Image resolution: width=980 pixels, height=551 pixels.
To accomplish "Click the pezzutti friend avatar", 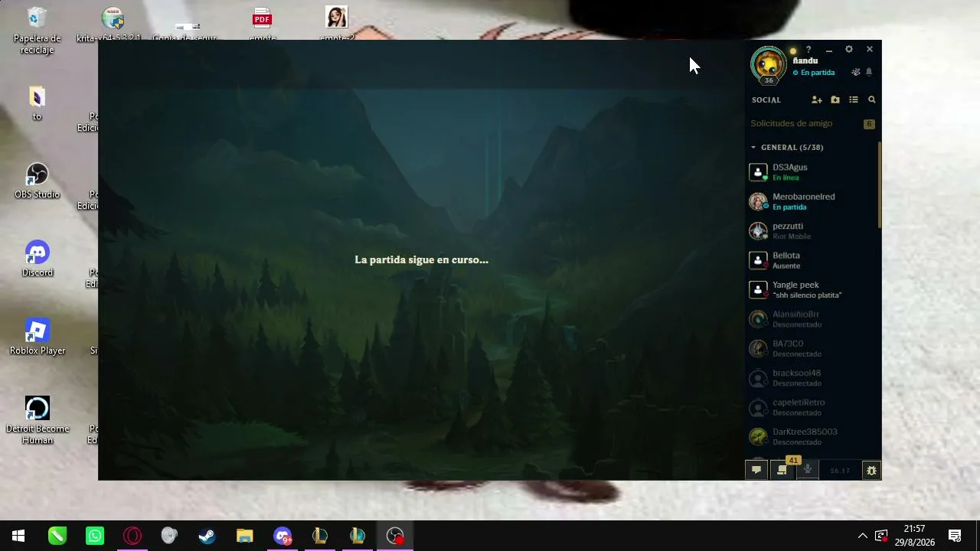I will coord(758,231).
